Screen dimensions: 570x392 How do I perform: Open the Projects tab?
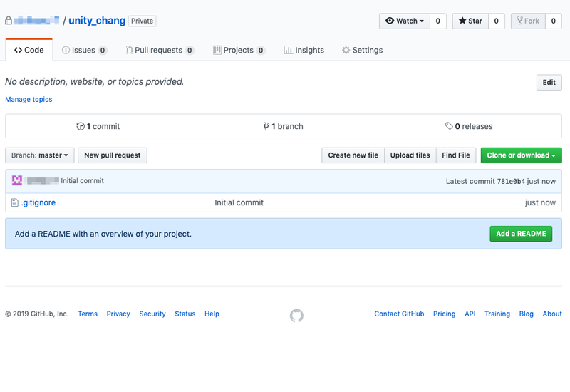click(x=239, y=50)
